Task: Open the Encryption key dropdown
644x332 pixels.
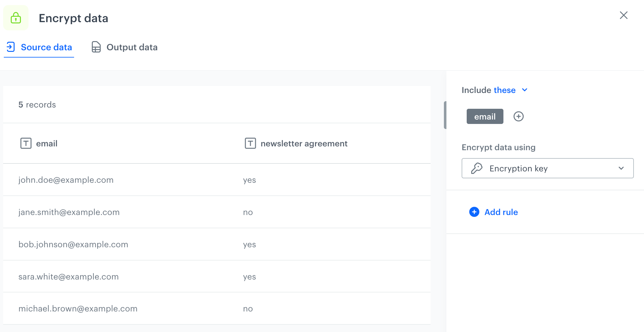Action: pos(547,168)
